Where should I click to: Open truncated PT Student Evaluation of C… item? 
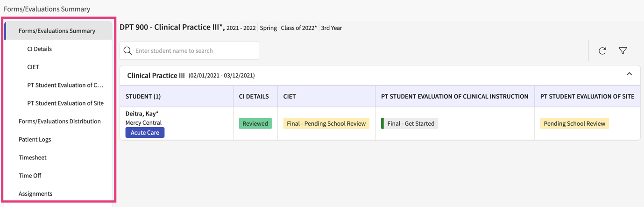tap(65, 85)
